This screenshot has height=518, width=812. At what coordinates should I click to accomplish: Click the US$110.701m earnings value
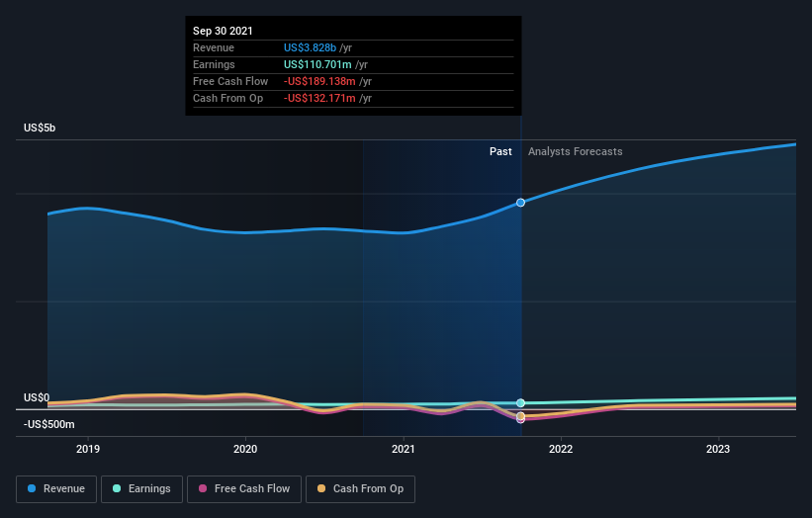tap(317, 64)
